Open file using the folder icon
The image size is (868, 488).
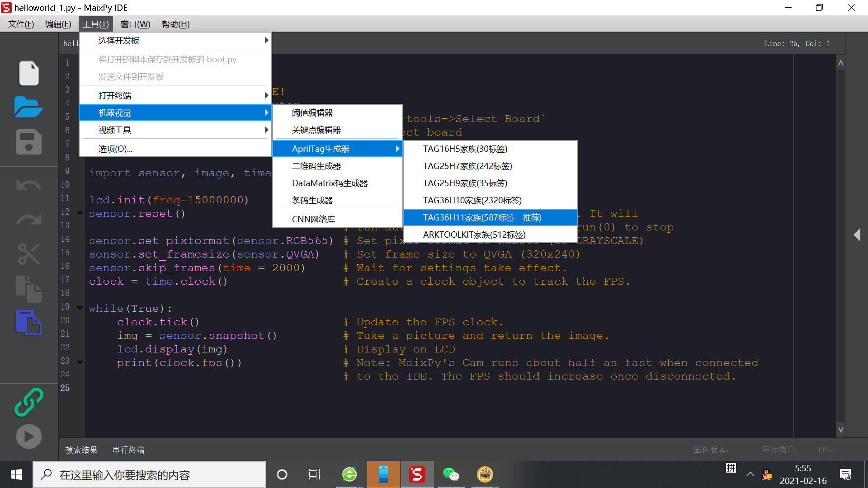pyautogui.click(x=28, y=107)
